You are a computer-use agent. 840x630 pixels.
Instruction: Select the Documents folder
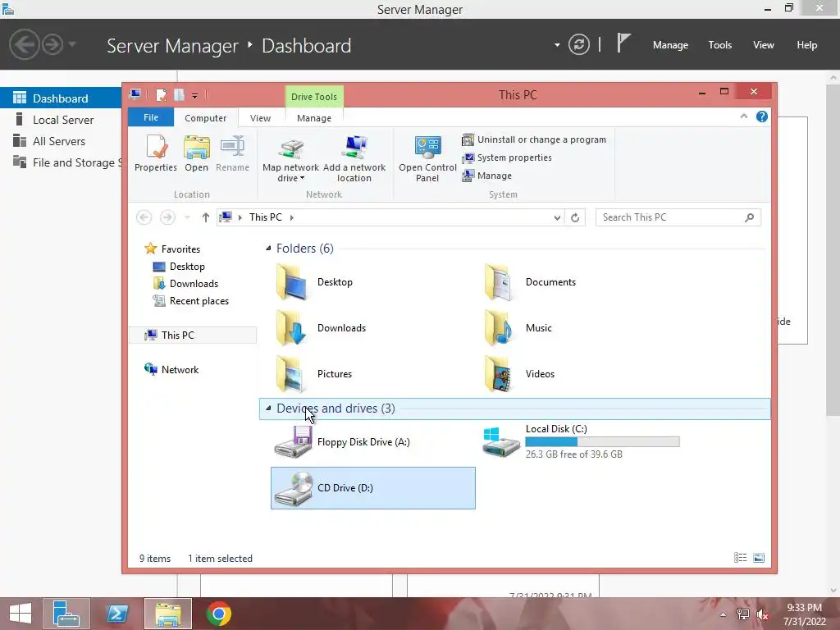[x=530, y=282]
